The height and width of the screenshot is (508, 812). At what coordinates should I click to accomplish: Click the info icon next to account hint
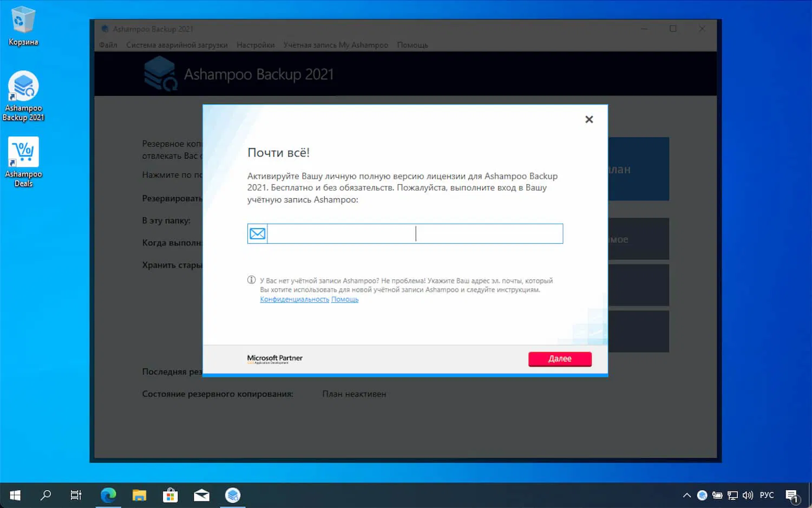pyautogui.click(x=252, y=280)
